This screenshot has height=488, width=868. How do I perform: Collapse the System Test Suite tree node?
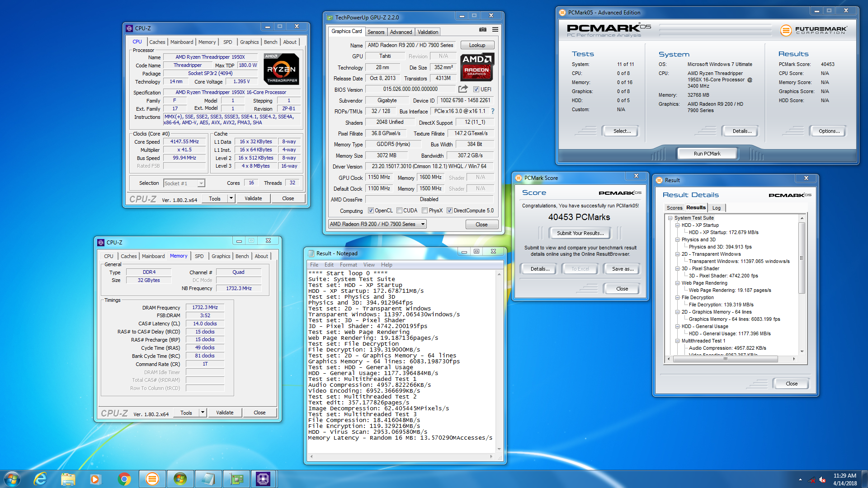tap(670, 218)
